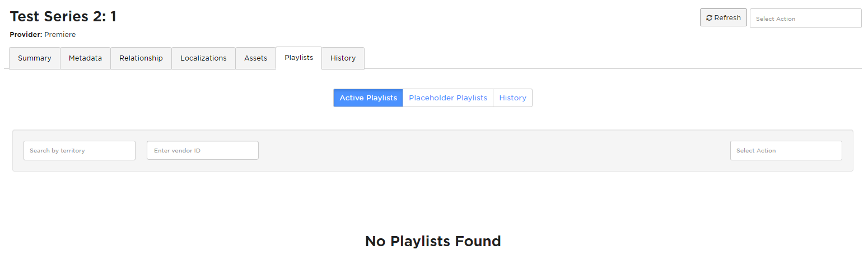Switch to History in the playlist toggle group

[512, 98]
